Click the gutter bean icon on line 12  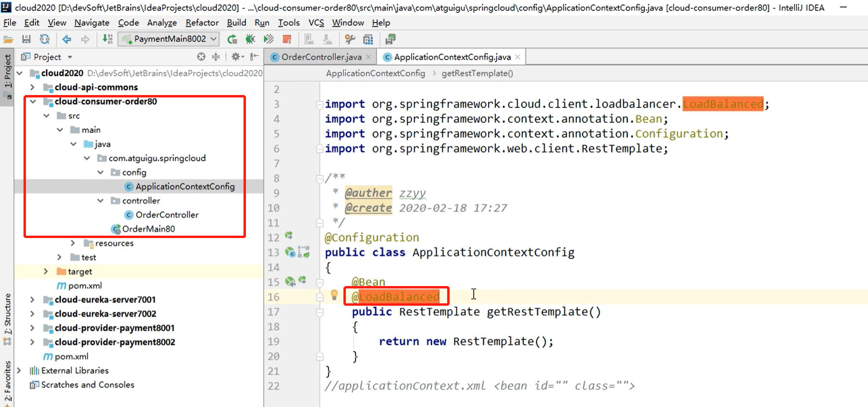[289, 236]
